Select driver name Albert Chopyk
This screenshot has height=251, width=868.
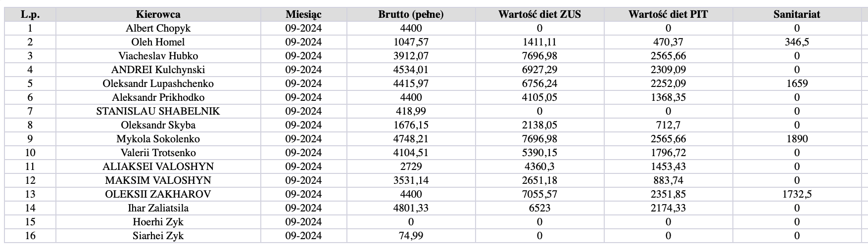coord(158,28)
